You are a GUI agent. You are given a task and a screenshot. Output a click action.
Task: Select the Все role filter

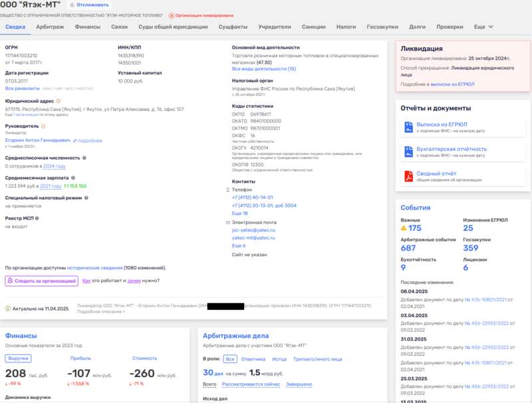(x=230, y=359)
